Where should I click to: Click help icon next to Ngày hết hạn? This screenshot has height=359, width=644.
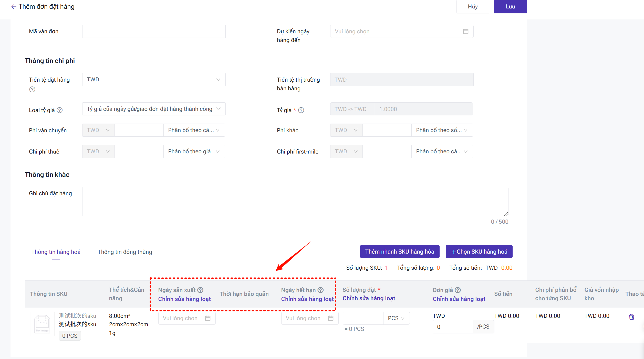tap(320, 290)
